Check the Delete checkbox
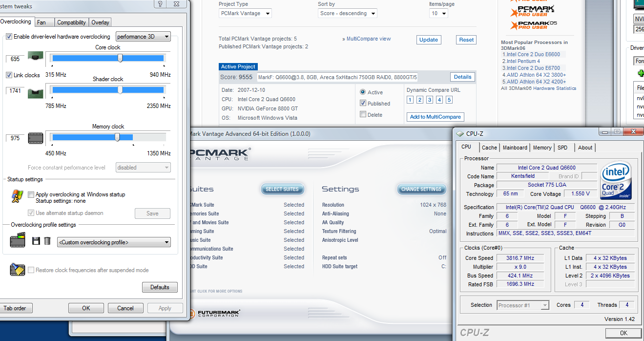644x341 pixels. pyautogui.click(x=363, y=114)
